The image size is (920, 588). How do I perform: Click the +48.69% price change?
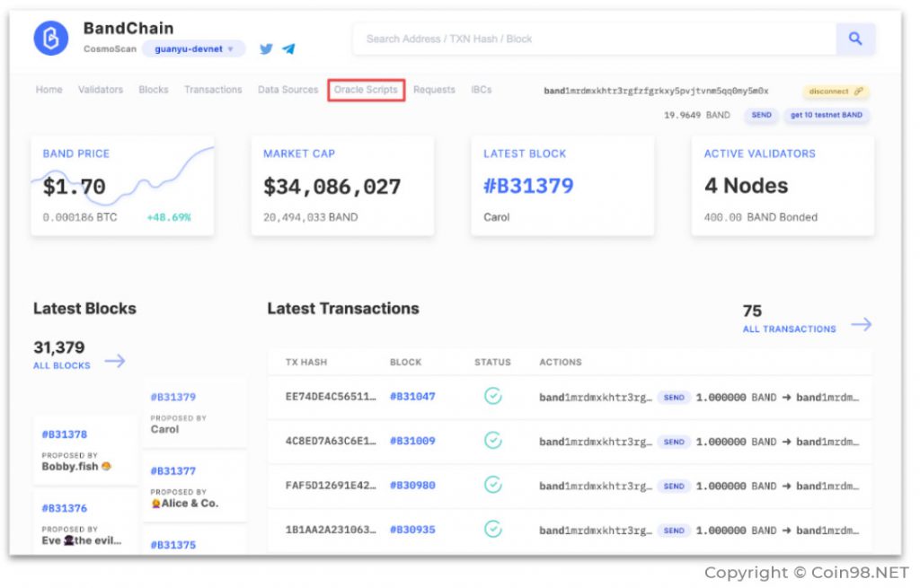(169, 217)
